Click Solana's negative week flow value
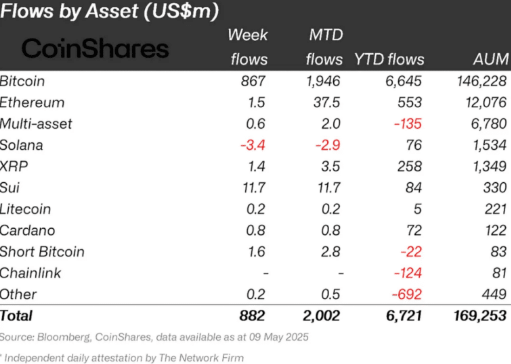Image resolution: width=511 pixels, height=364 pixels. pyautogui.click(x=253, y=145)
